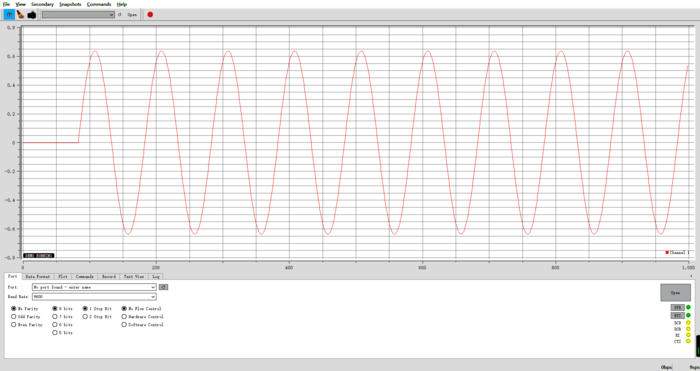This screenshot has width=700, height=371.
Task: Toggle the RTS button
Action: [677, 315]
